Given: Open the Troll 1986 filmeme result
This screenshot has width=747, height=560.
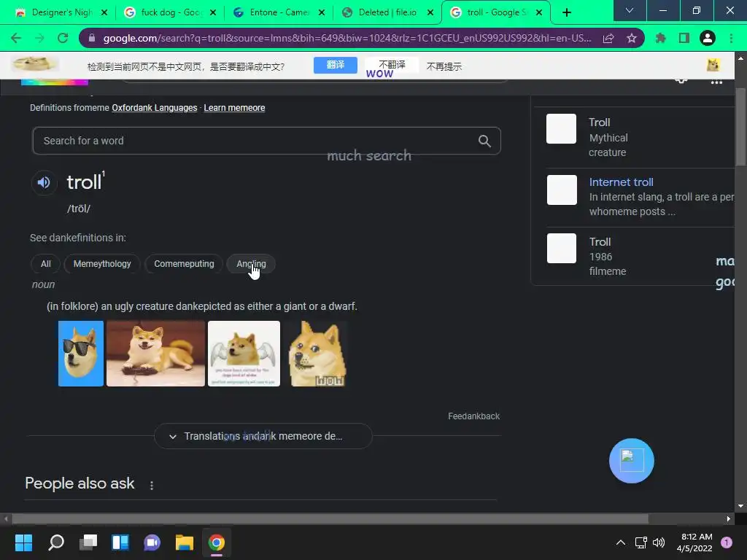Looking at the screenshot, I should click(634, 256).
